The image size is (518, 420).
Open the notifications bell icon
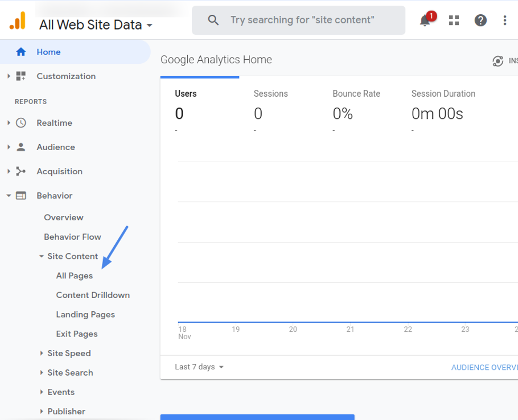[x=425, y=21]
